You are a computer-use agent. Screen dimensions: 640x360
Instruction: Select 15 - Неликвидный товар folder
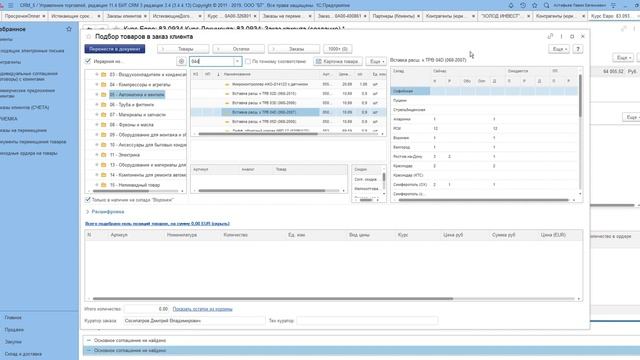pos(135,185)
